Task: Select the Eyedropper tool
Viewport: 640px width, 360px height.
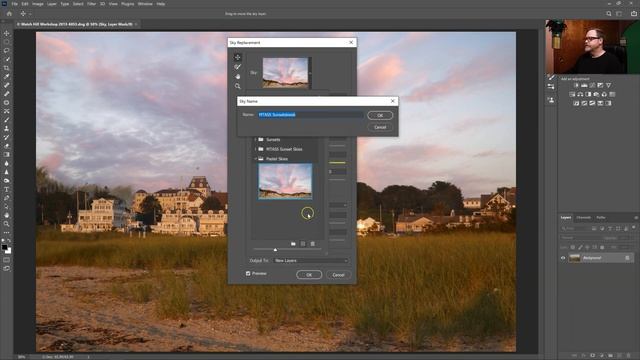Action: click(7, 76)
